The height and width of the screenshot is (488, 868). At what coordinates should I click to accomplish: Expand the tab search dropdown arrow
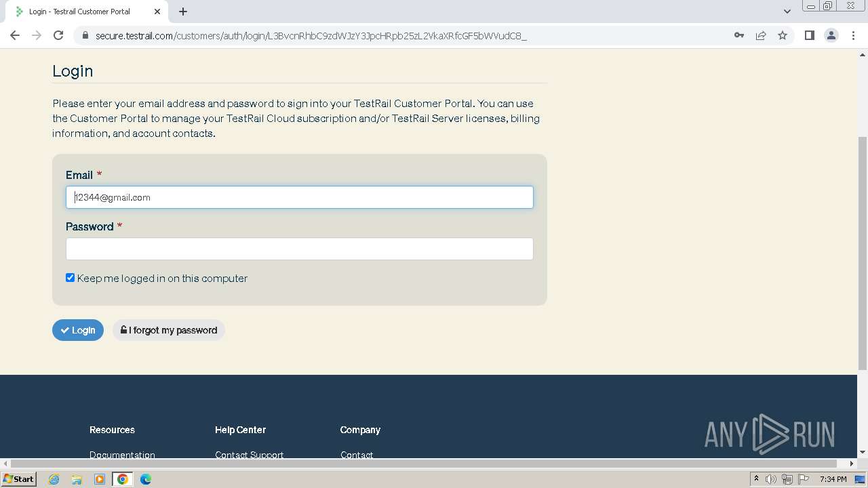click(787, 12)
